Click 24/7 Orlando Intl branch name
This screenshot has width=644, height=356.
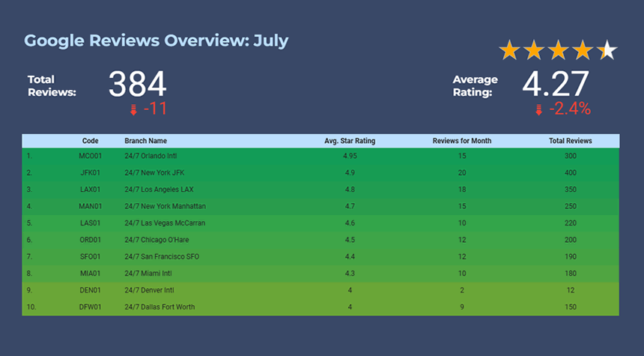click(151, 156)
